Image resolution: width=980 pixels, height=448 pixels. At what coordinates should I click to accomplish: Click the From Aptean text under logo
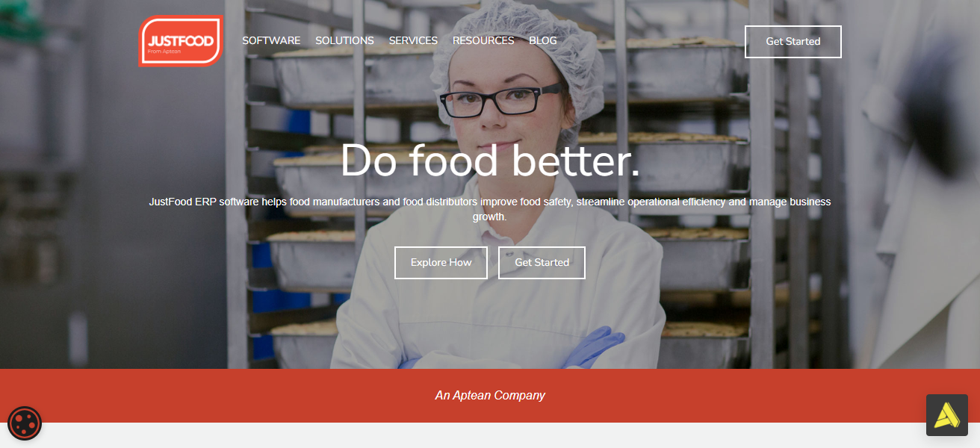(159, 52)
